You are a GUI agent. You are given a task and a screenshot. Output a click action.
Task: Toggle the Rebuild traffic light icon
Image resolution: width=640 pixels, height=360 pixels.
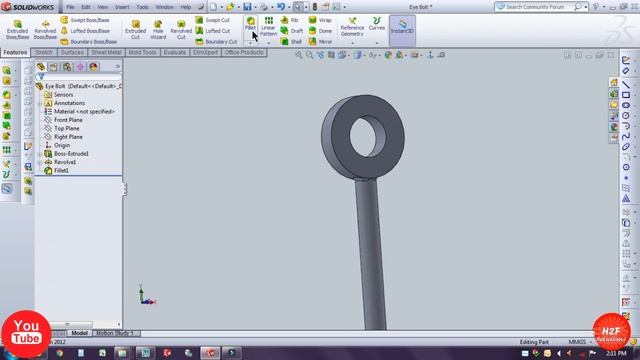[315, 7]
